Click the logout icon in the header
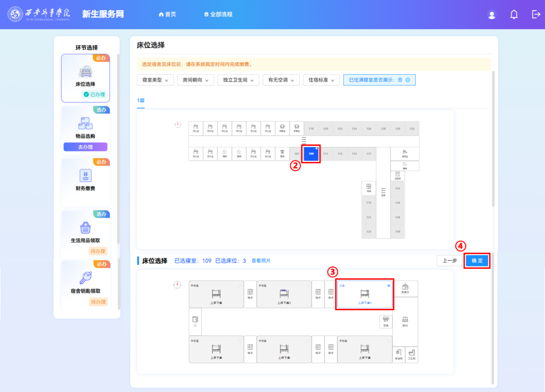Viewport: 545px width, 392px height. (x=536, y=14)
